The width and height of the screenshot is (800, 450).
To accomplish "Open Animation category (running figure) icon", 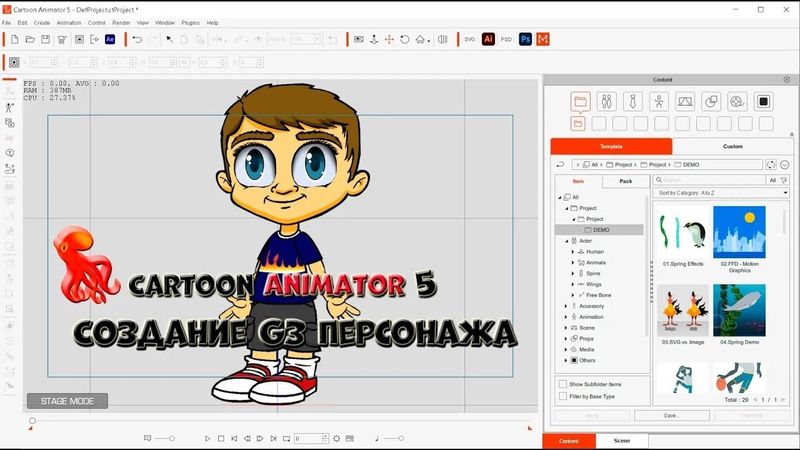I will (659, 102).
